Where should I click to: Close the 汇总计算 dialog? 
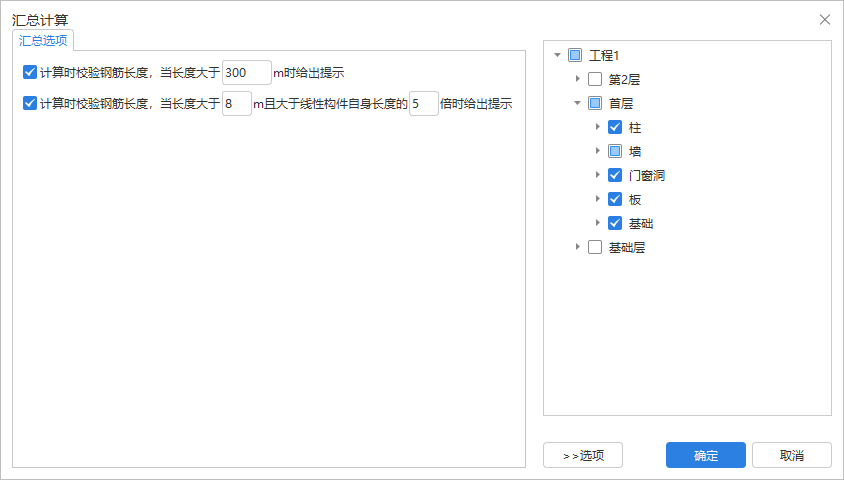tap(825, 20)
